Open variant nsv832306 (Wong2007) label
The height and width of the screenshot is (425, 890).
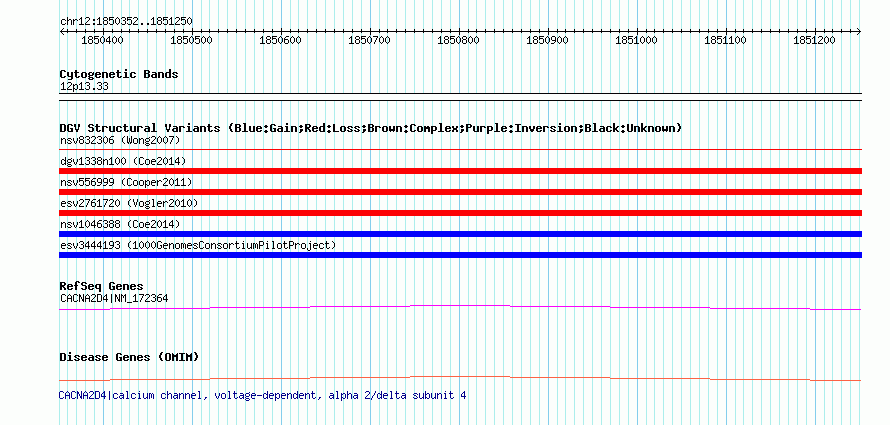(120, 140)
